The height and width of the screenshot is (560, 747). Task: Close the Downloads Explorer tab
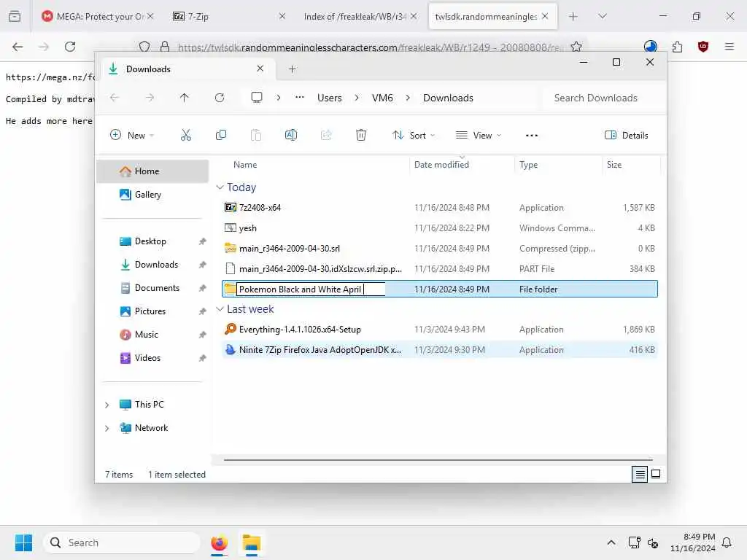(x=260, y=69)
